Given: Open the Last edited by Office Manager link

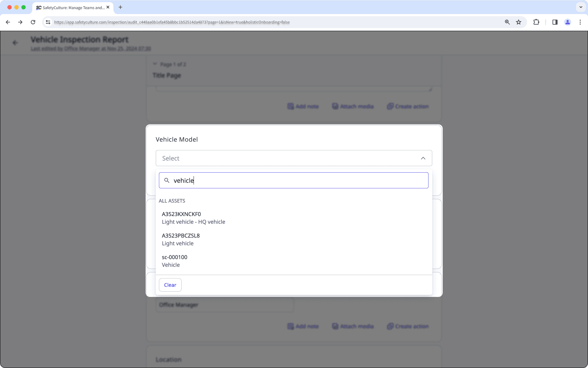Looking at the screenshot, I should pyautogui.click(x=90, y=49).
